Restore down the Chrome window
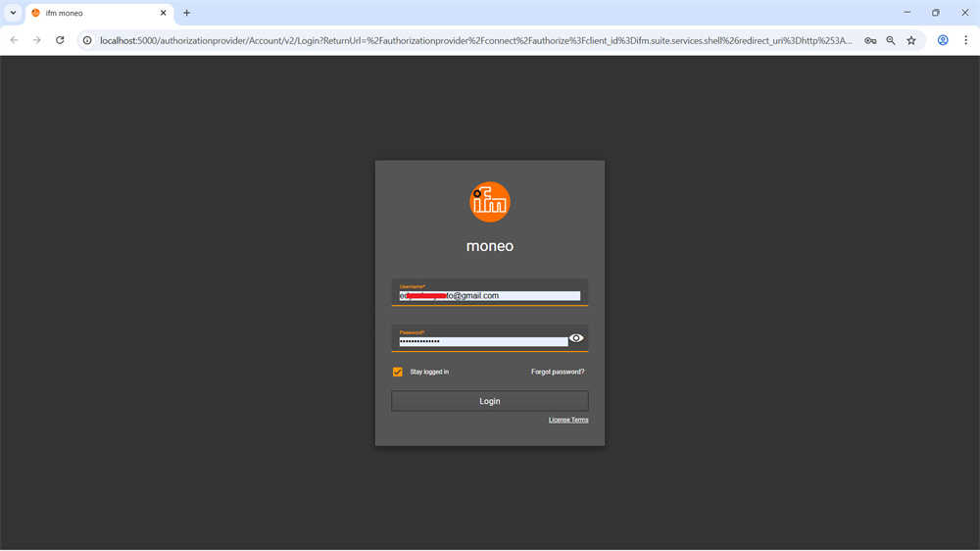Viewport: 980px width, 551px height. (936, 13)
